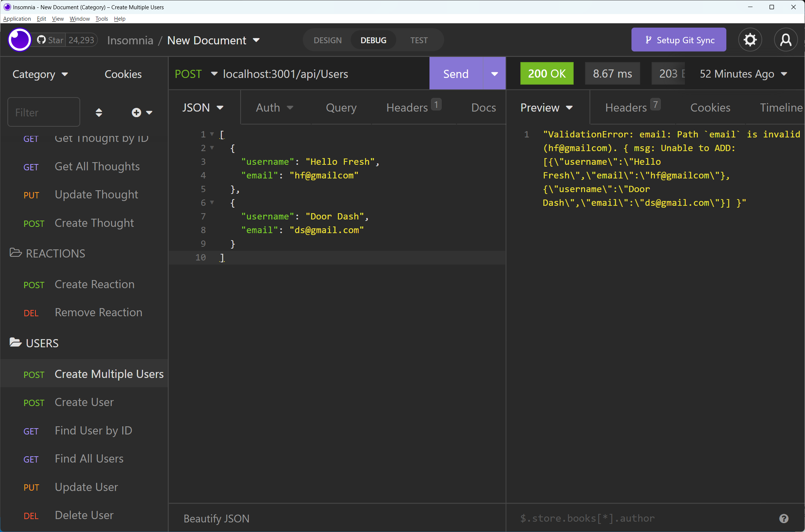Click the 200 OK status badge

point(547,74)
